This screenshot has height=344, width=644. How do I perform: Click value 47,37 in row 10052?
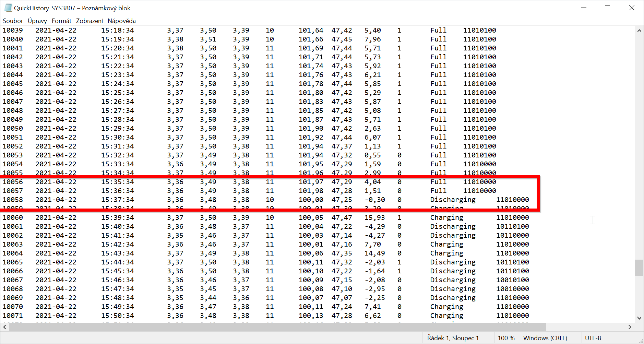click(342, 146)
